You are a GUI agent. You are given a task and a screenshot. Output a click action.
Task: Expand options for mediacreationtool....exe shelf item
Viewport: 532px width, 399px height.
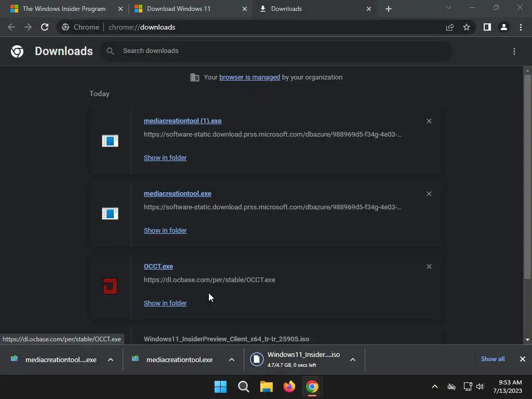[x=111, y=360]
